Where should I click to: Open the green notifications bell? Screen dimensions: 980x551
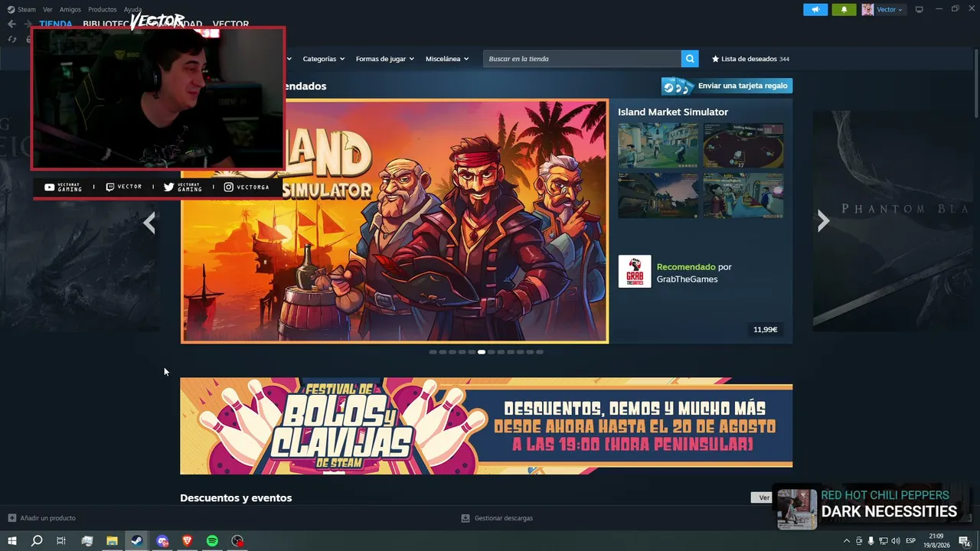844,9
